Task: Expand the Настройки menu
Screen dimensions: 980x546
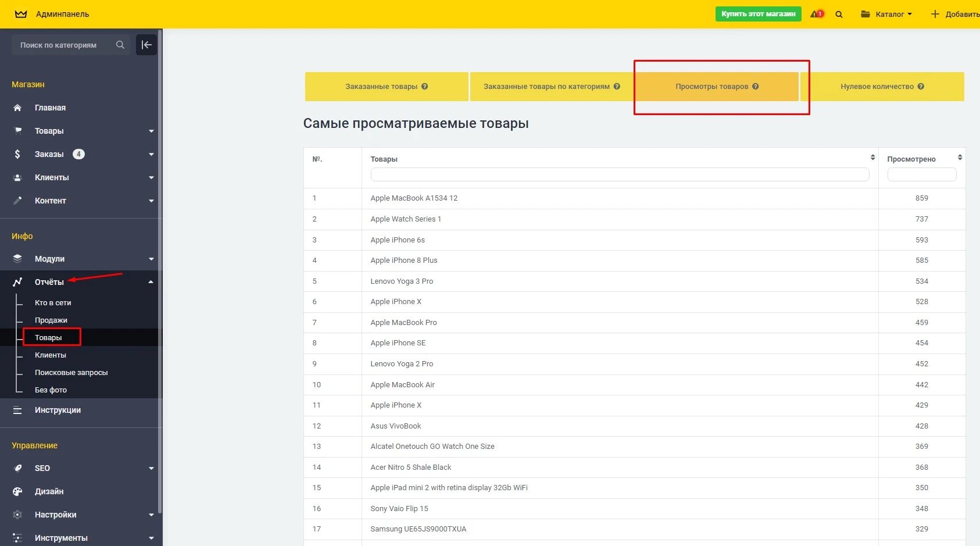Action: [151, 515]
